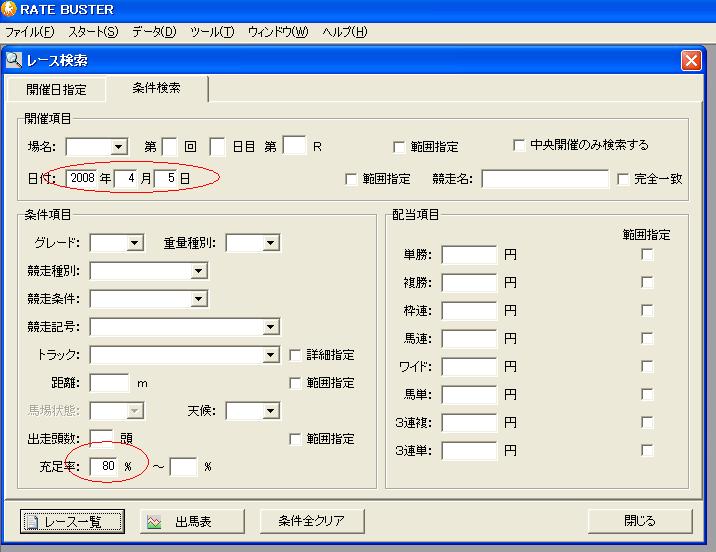The width and height of the screenshot is (716, 552).
Task: Click the 距離 input field
Action: (x=110, y=383)
